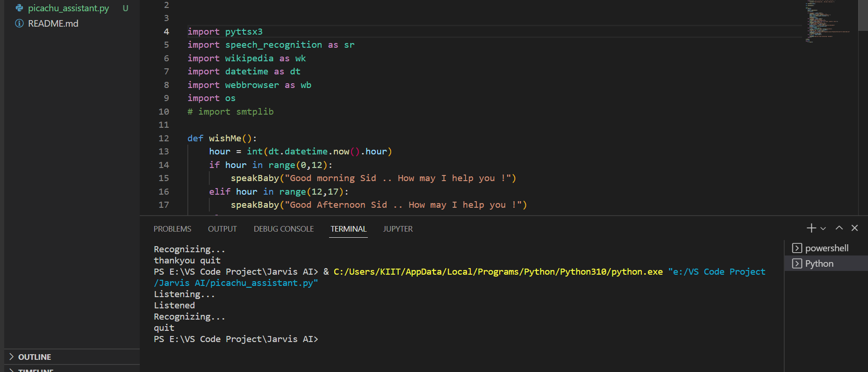Open the OUTPUT tab

pyautogui.click(x=222, y=229)
